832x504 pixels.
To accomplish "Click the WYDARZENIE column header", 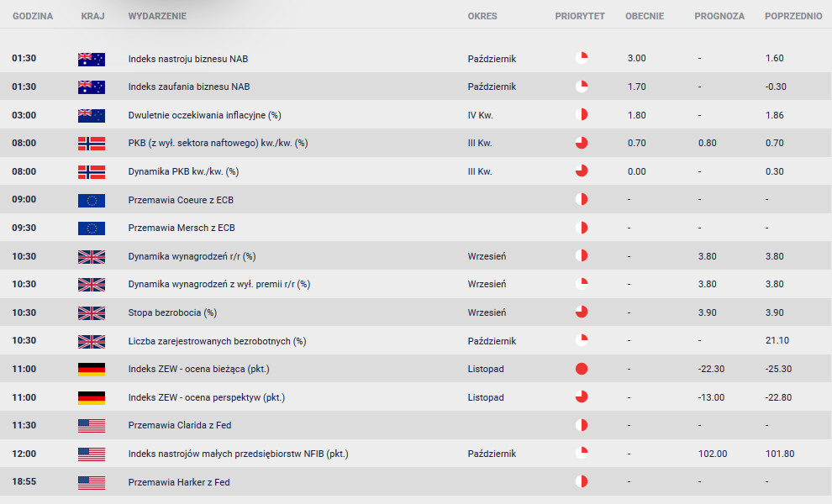I will coord(157,16).
